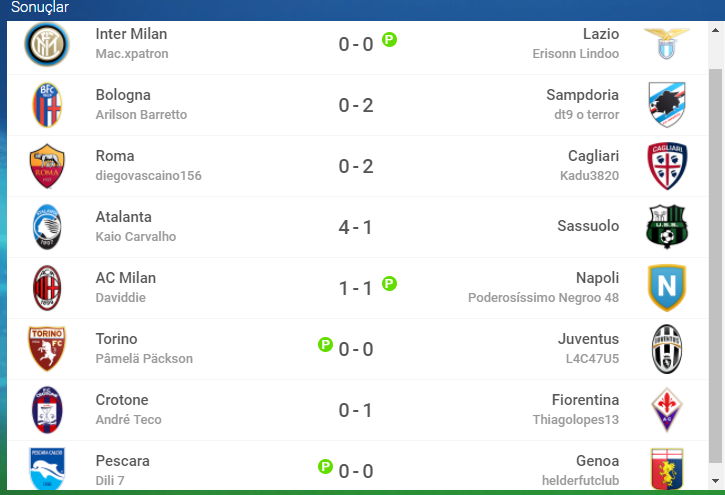This screenshot has height=495, width=725.
Task: Click the scrollbar down arrow
Action: pyautogui.click(x=715, y=481)
